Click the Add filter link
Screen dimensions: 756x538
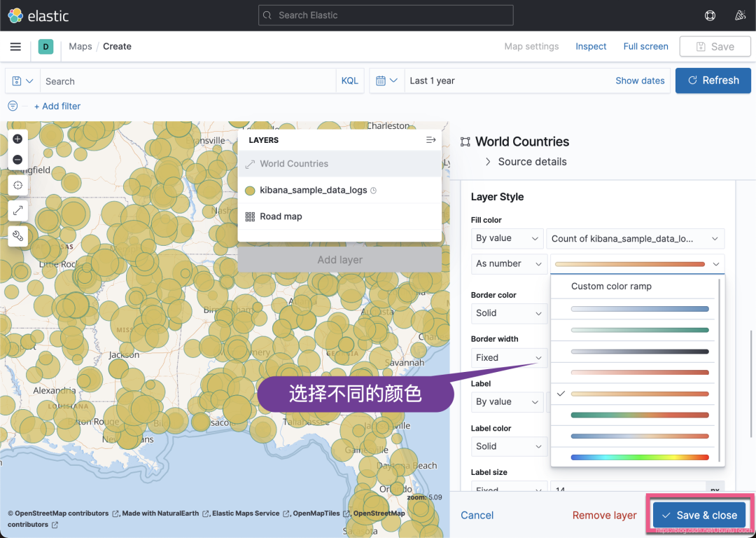click(x=57, y=106)
